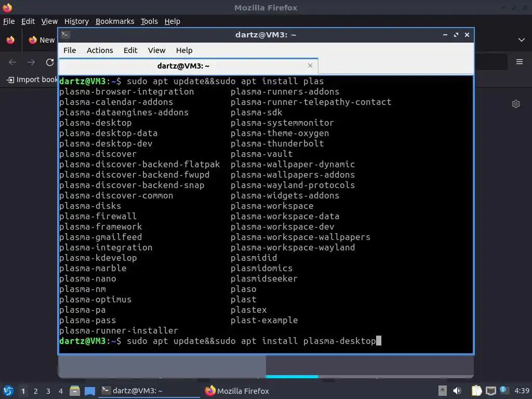The height and width of the screenshot is (399, 532).
Task: Open the volume control tray icon
Action: coord(457,391)
